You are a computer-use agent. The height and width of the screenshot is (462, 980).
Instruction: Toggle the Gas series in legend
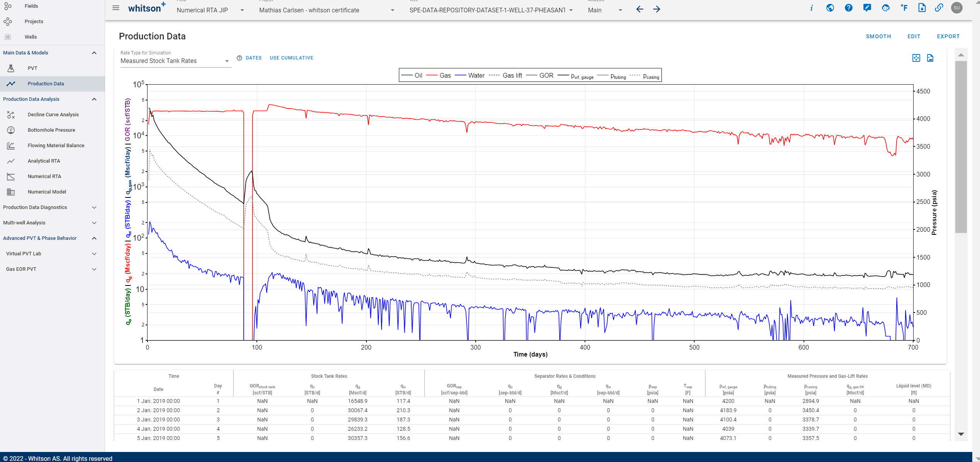pos(438,75)
